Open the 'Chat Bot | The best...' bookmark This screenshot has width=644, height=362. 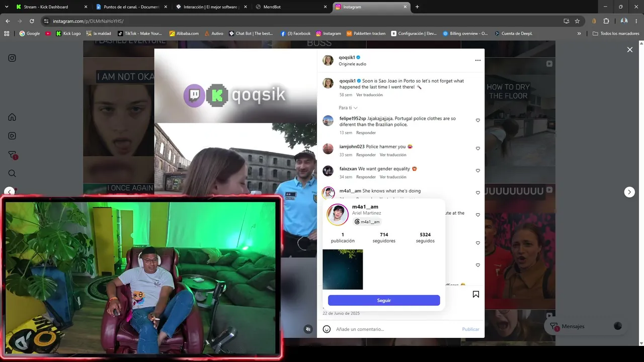click(x=251, y=34)
